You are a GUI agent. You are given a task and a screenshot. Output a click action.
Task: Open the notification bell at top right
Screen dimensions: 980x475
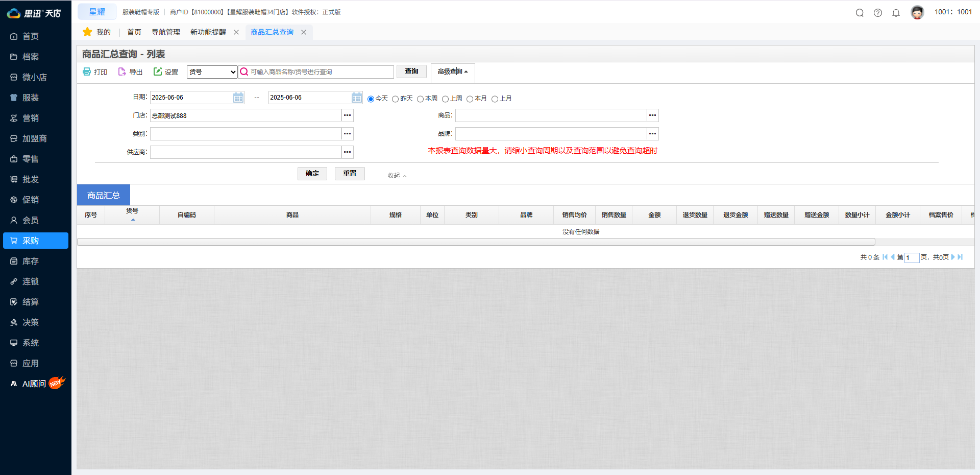click(x=896, y=12)
